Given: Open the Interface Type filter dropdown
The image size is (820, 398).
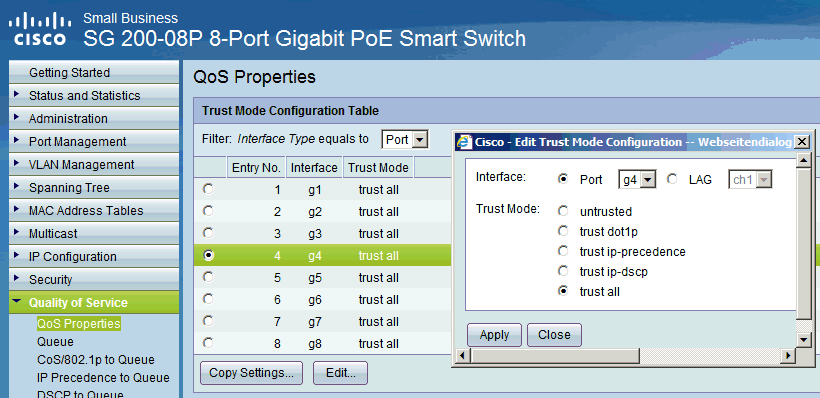Looking at the screenshot, I should tap(405, 140).
